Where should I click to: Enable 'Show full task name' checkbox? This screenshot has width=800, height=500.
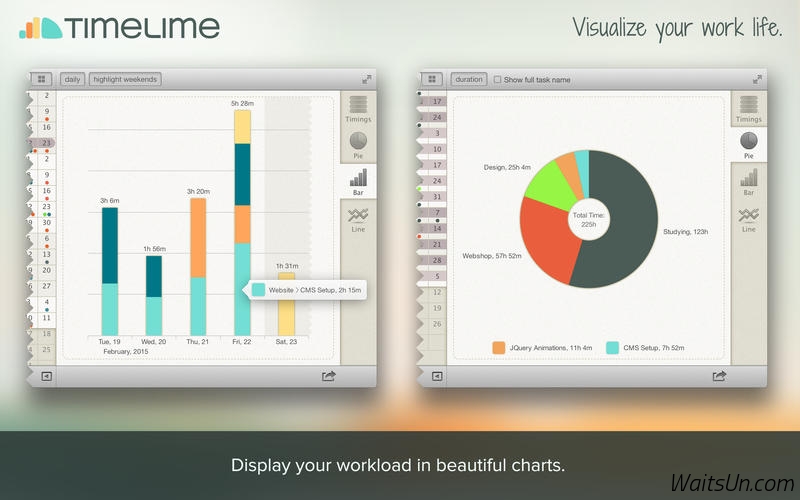(x=497, y=80)
